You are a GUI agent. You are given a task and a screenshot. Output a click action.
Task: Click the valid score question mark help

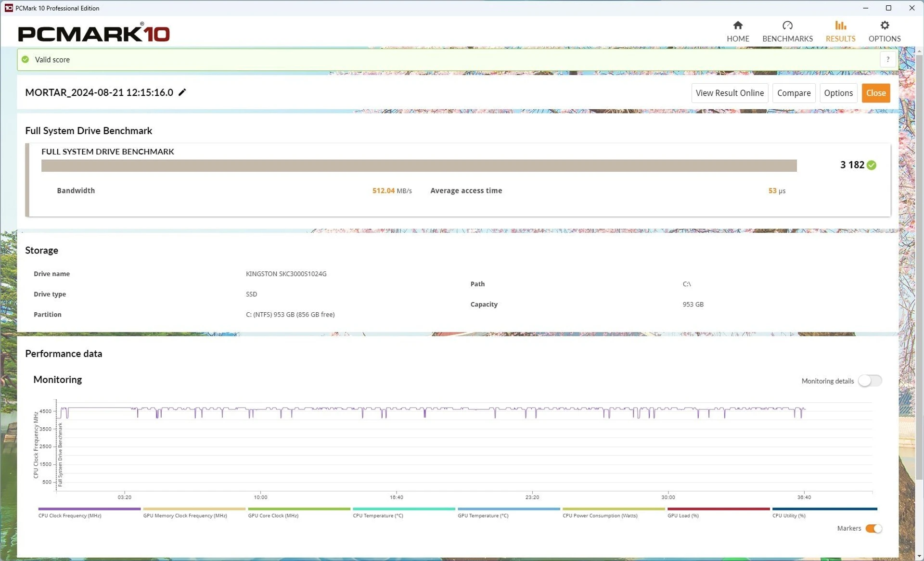pos(888,60)
